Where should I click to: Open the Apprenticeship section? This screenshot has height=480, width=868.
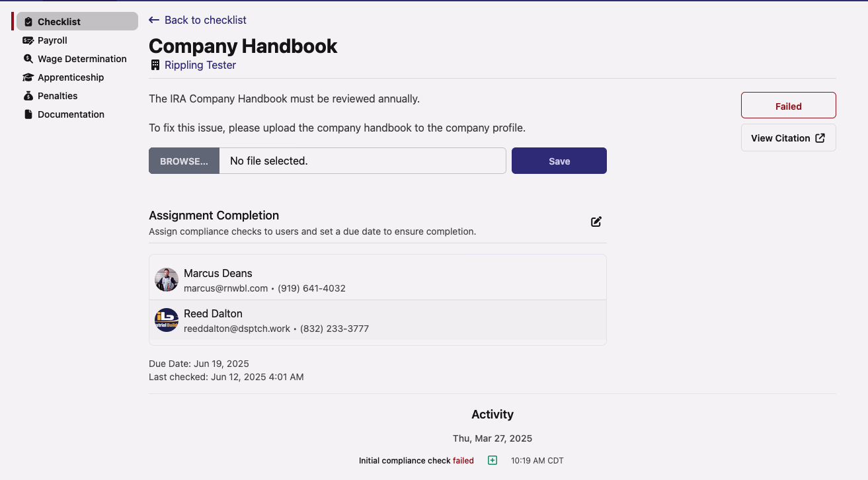(x=71, y=77)
